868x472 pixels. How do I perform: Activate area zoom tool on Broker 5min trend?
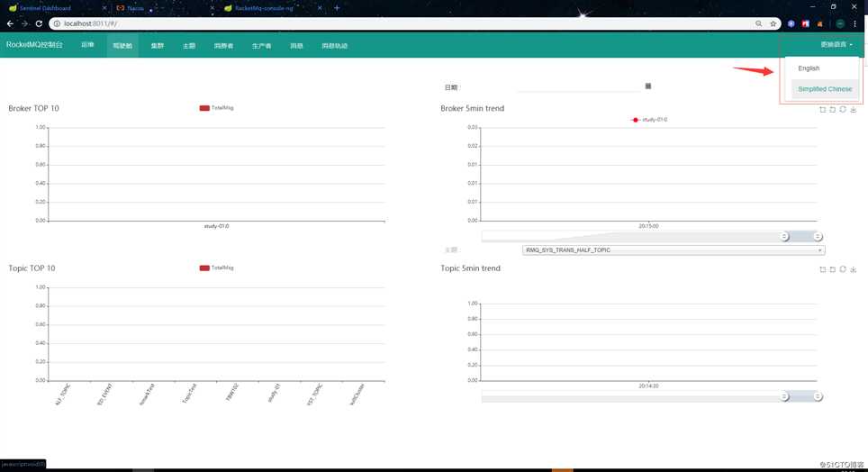(823, 110)
